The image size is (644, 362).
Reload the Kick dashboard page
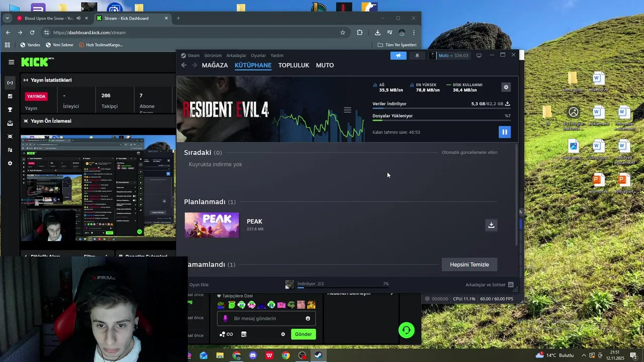(32, 33)
